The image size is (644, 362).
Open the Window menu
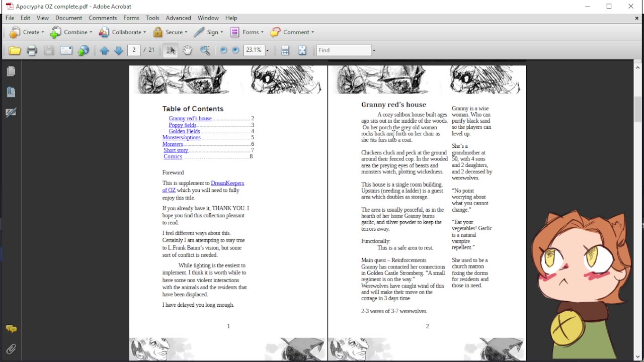(208, 18)
